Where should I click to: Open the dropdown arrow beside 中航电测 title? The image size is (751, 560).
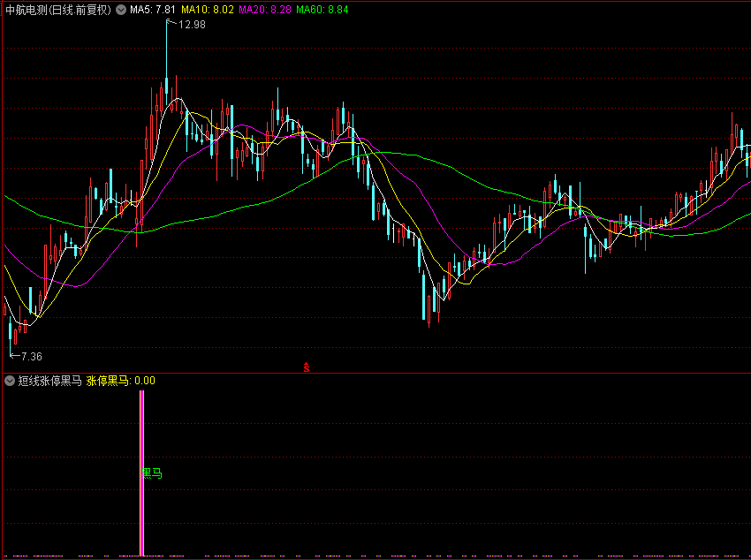[121, 10]
